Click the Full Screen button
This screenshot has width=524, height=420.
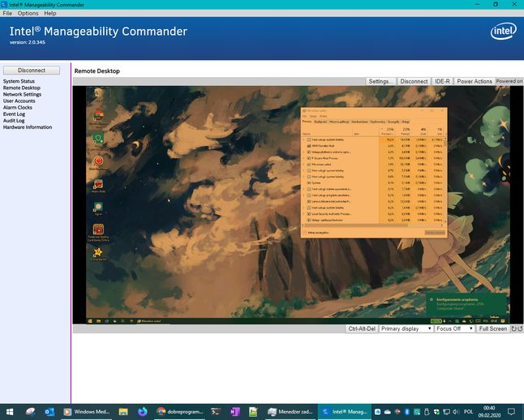(x=493, y=328)
